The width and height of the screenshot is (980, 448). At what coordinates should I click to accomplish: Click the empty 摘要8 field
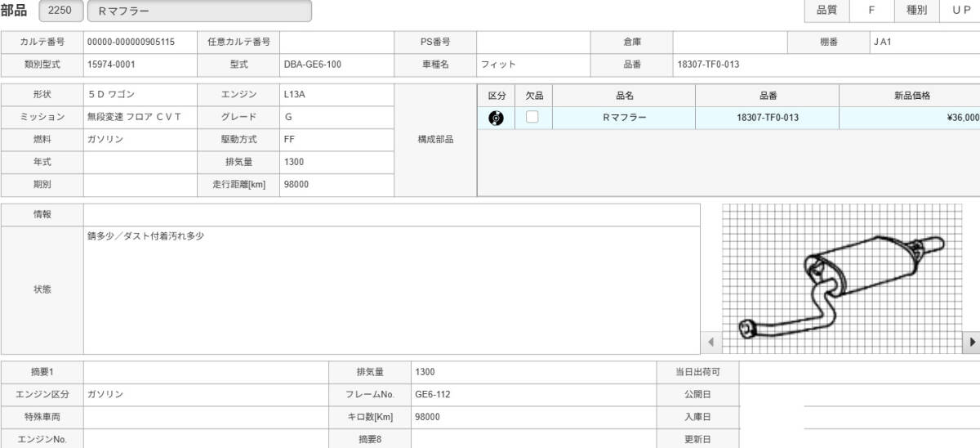(x=533, y=439)
